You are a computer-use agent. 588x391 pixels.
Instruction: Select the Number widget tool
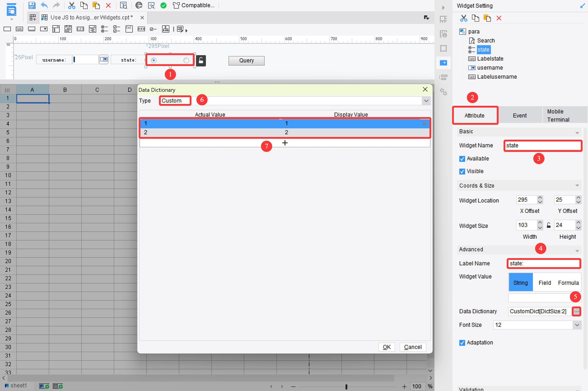[x=80, y=29]
